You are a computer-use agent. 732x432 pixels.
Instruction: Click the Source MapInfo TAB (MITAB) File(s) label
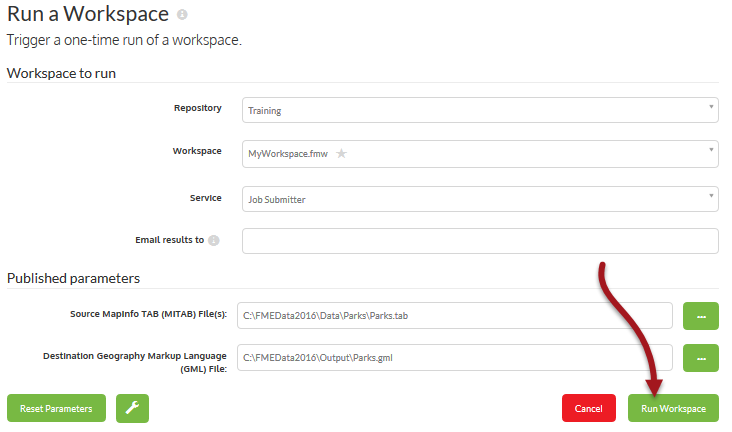click(x=148, y=314)
